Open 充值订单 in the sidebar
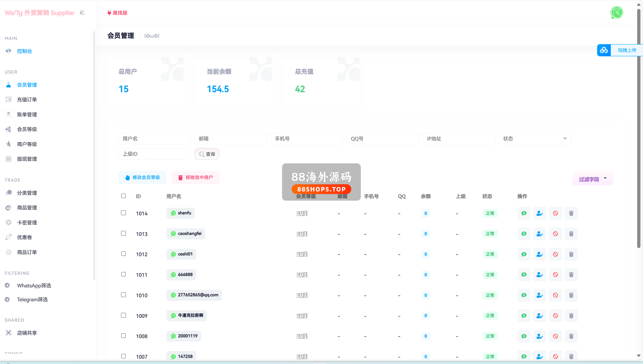 (x=27, y=99)
